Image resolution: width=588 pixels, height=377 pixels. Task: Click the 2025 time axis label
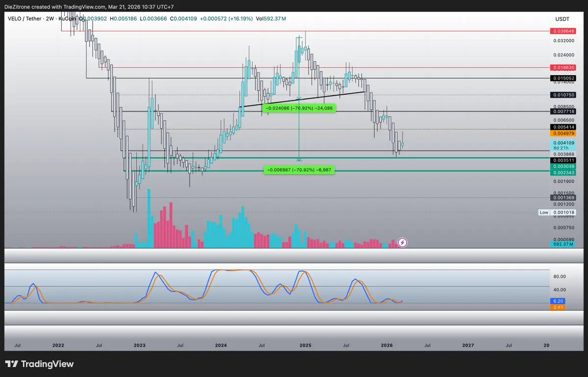(x=305, y=345)
